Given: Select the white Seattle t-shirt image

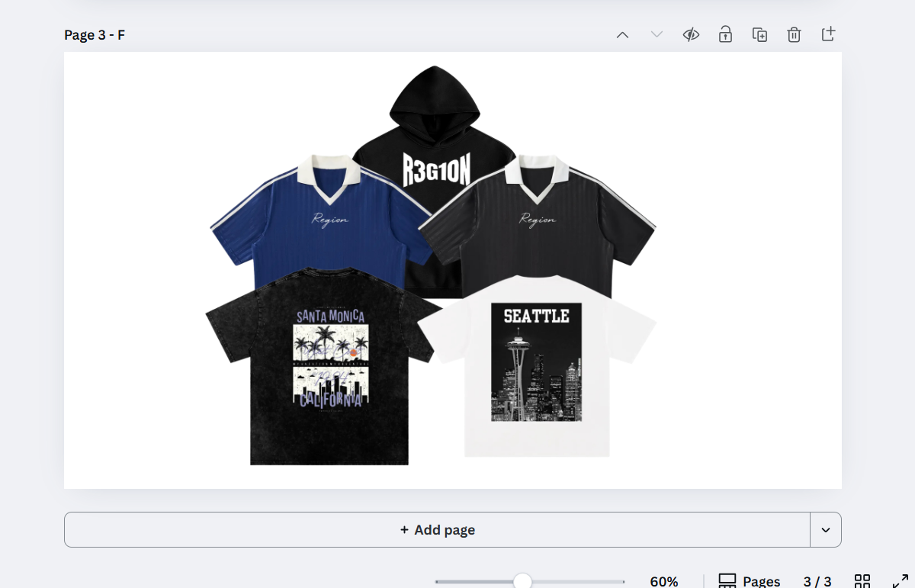Looking at the screenshot, I should coord(536,366).
